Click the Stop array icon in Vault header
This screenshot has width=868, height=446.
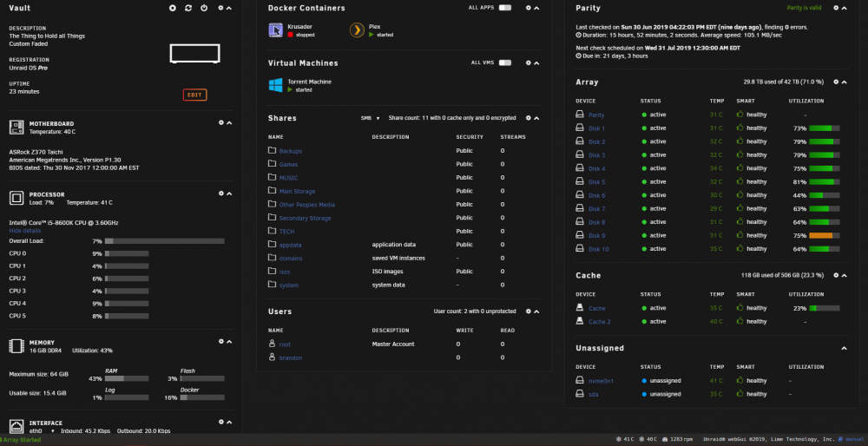[x=173, y=9]
